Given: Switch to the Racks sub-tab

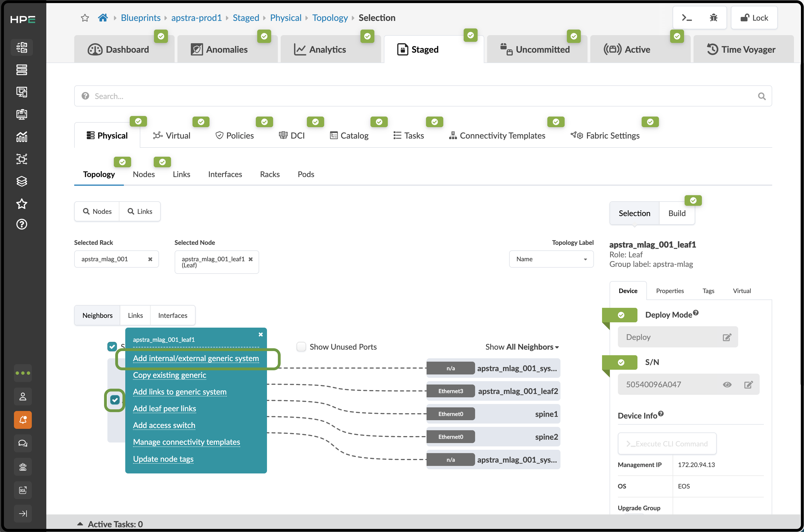Looking at the screenshot, I should (x=270, y=174).
